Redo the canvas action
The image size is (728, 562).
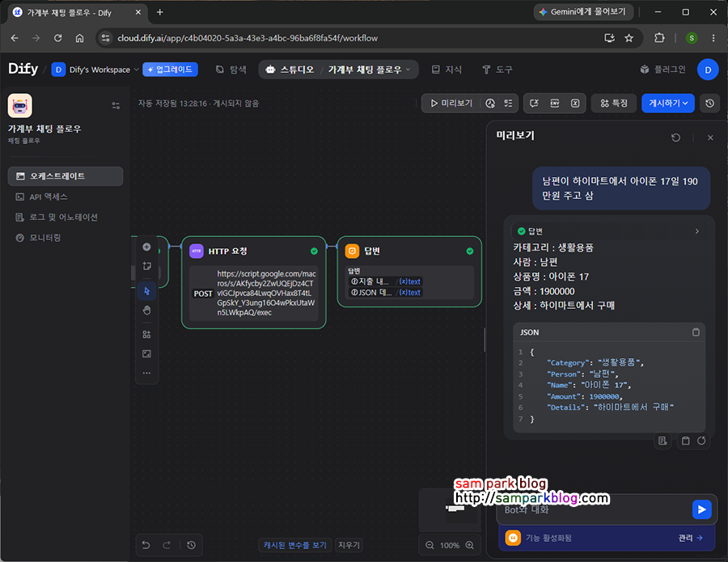167,545
